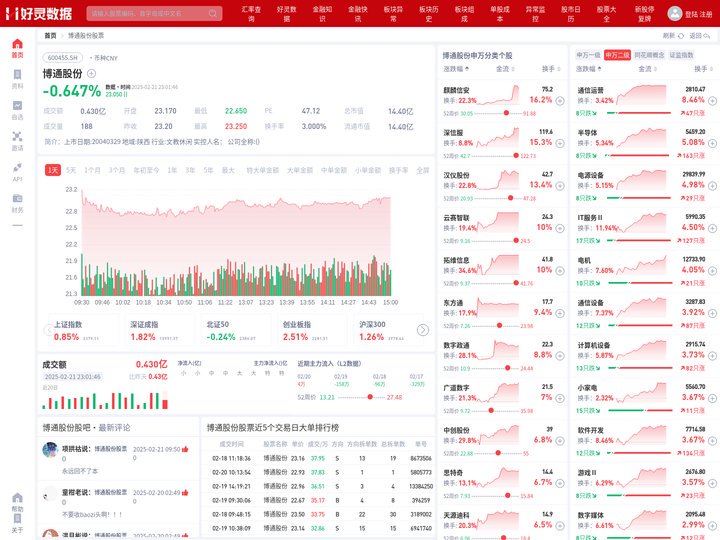Screen dimensions: 720x540
Task: Like the 皇楷老 comment with thumbs-up
Action: pos(185,492)
